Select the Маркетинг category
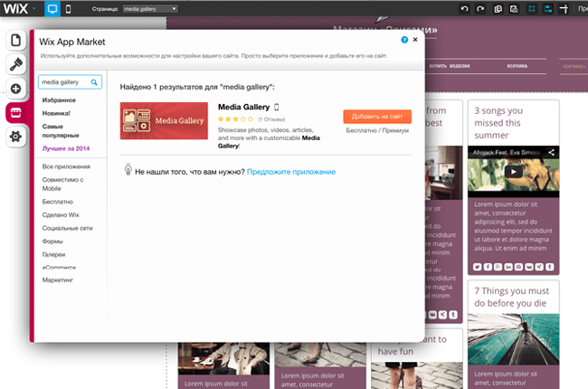The height and width of the screenshot is (389, 588). [x=57, y=280]
